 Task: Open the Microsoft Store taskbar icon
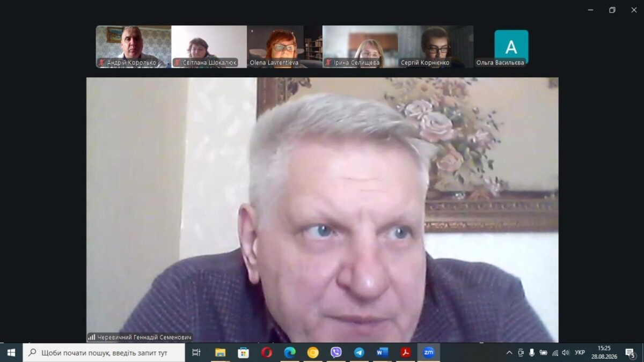243,352
